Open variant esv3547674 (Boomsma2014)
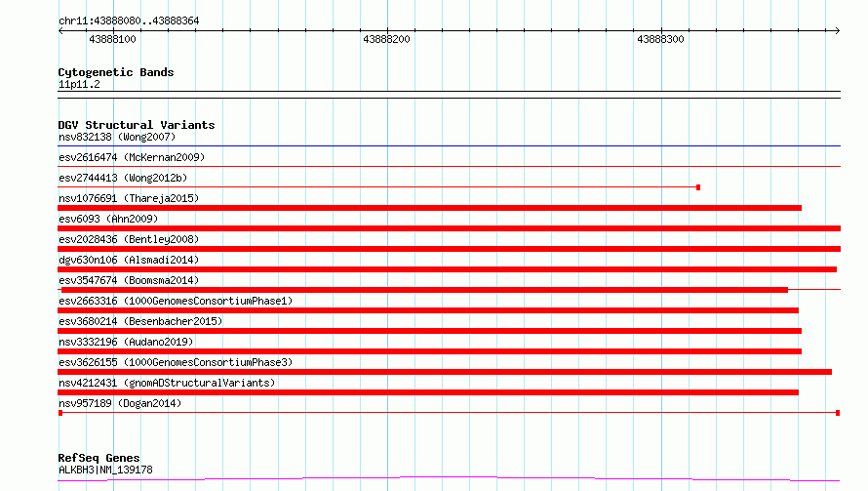868x491 pixels. point(129,280)
